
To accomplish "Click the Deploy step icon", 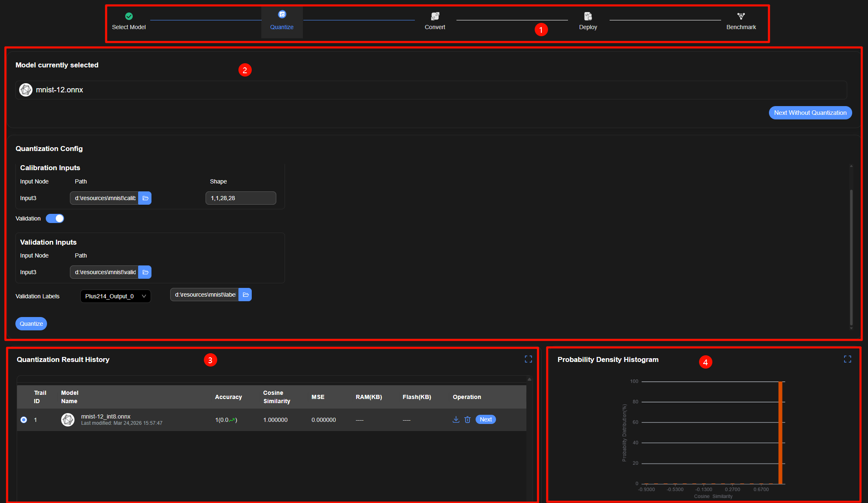I will [x=588, y=16].
